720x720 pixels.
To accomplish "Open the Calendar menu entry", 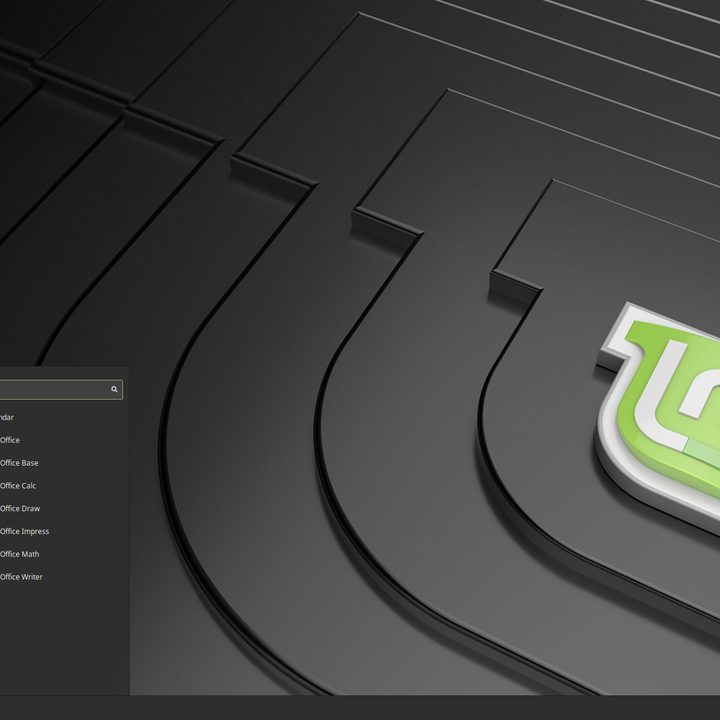I will pos(7,417).
